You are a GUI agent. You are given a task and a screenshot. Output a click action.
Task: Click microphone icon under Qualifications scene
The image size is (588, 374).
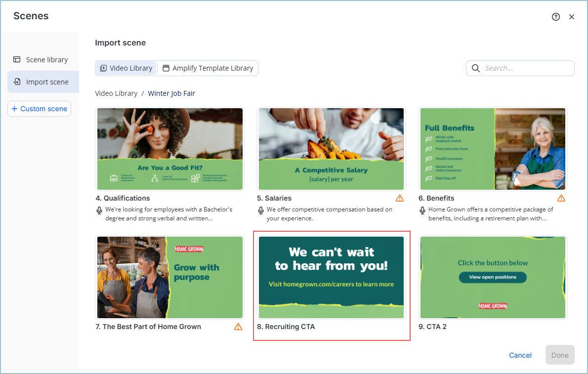pos(99,210)
